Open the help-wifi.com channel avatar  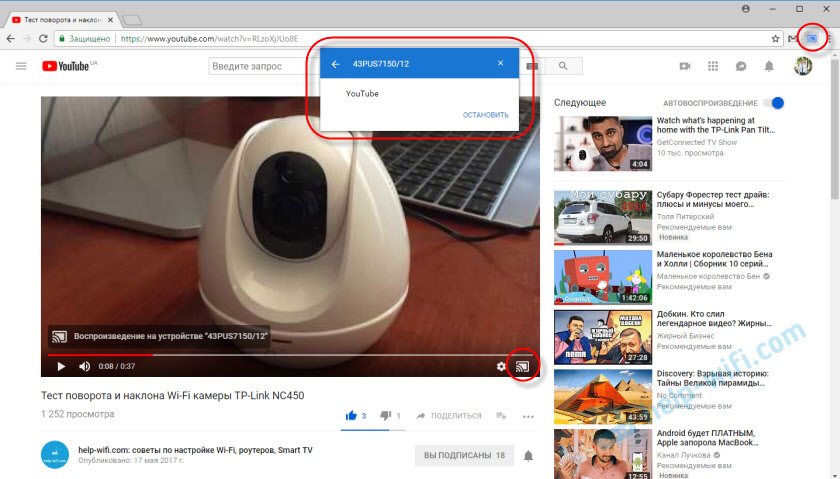(55, 455)
